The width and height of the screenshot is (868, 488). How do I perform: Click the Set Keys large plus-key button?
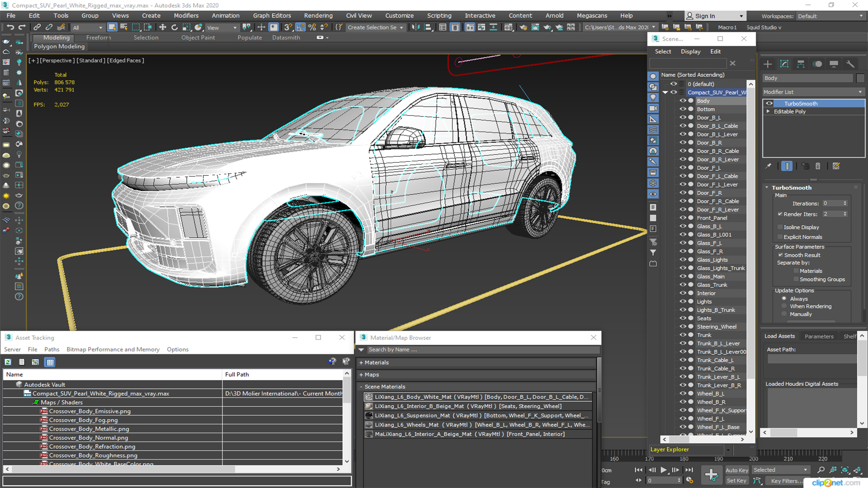tap(711, 475)
